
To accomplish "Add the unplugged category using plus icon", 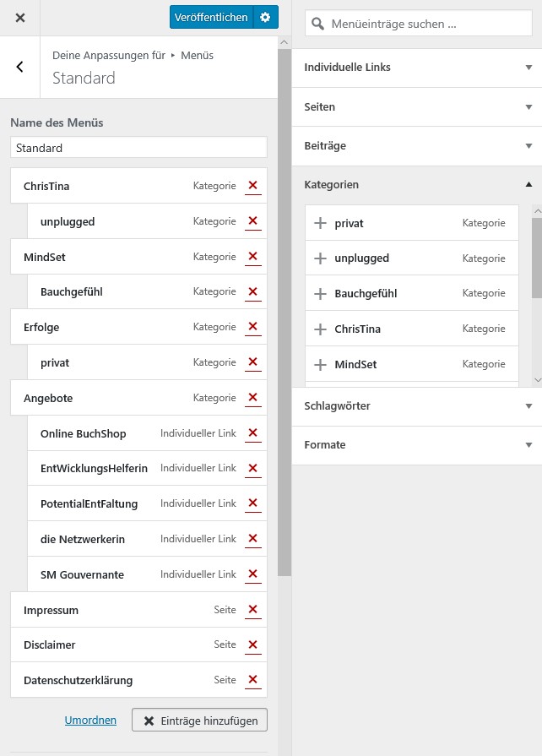I will click(320, 258).
